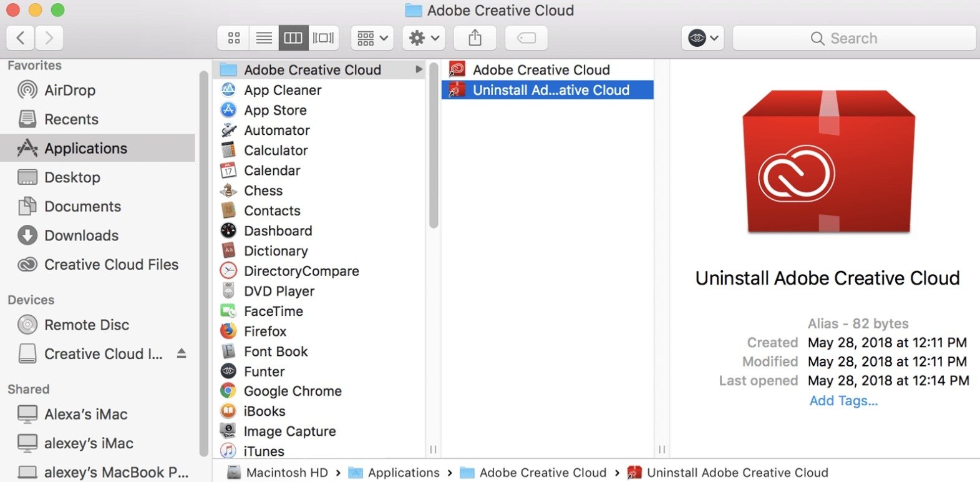Select alexey's iMac under Shared
The image size is (980, 482).
(x=98, y=443)
